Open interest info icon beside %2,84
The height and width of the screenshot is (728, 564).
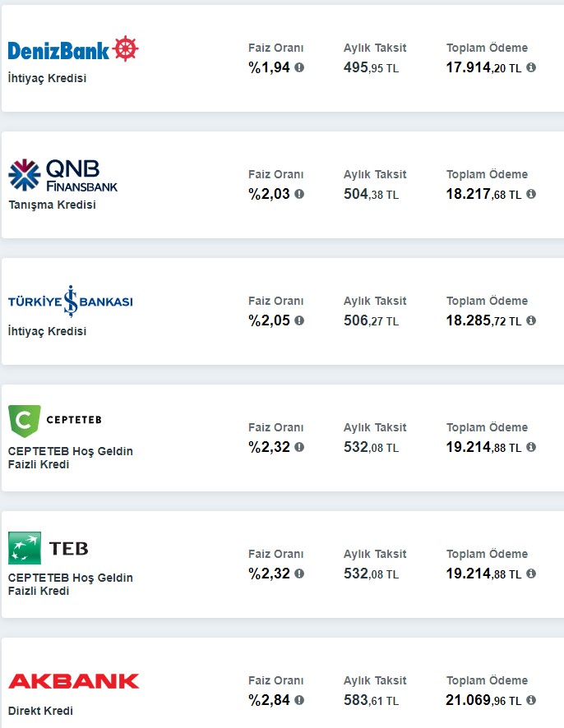299,700
